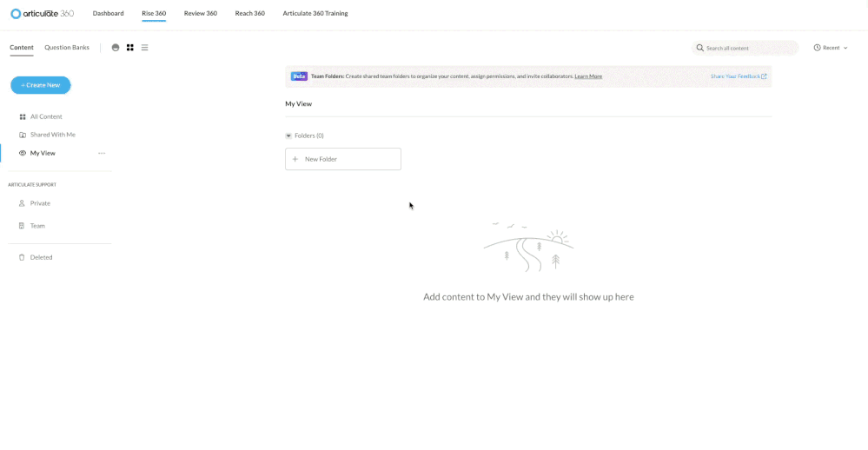
Task: Click the New Folder button
Action: point(343,159)
